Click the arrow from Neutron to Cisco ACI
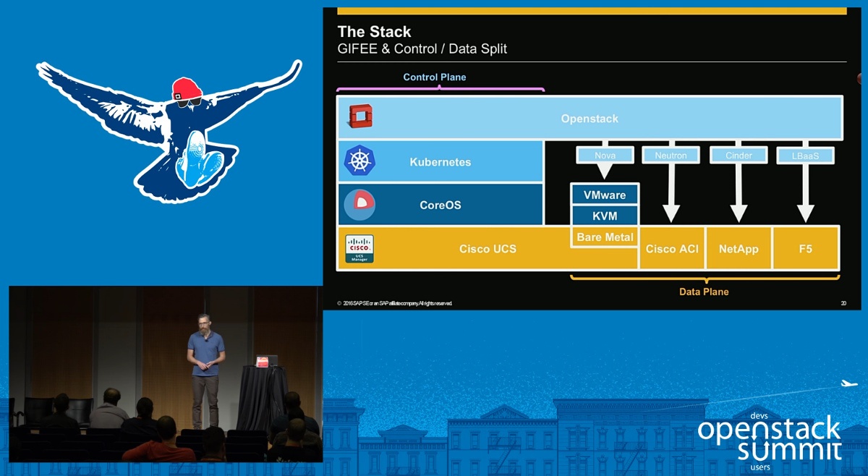Image resolution: width=868 pixels, height=476 pixels. [671, 192]
